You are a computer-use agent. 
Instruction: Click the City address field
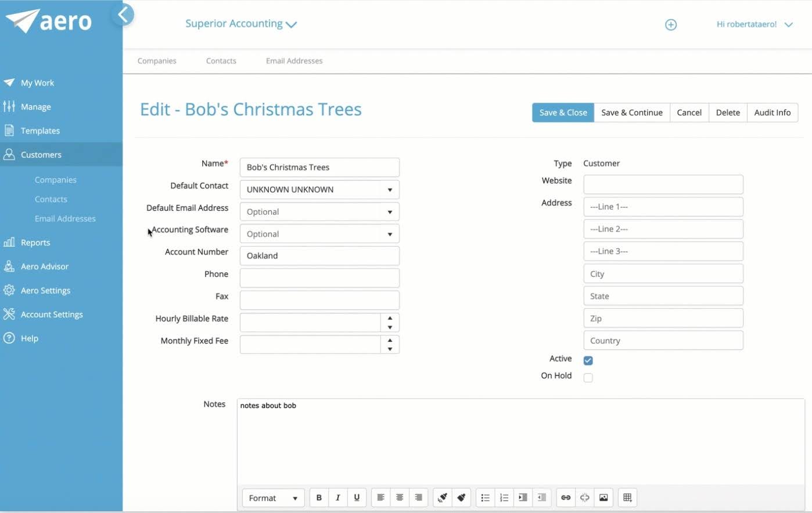click(x=663, y=273)
